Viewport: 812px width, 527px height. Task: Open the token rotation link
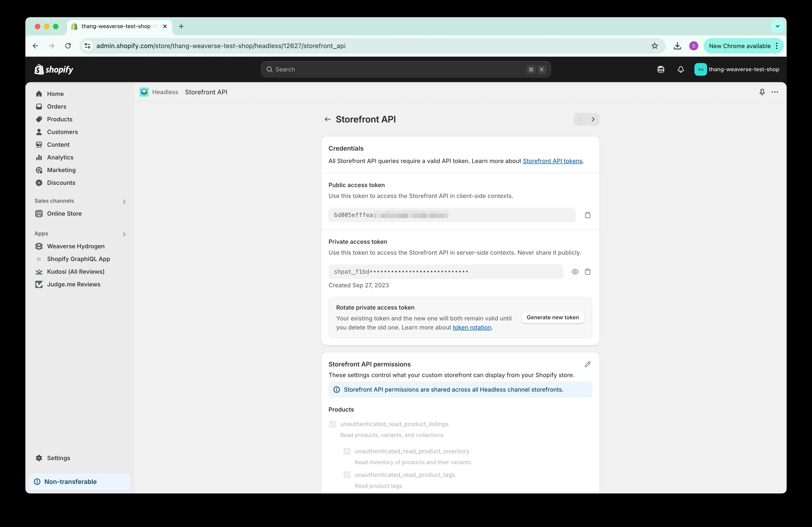pyautogui.click(x=472, y=327)
